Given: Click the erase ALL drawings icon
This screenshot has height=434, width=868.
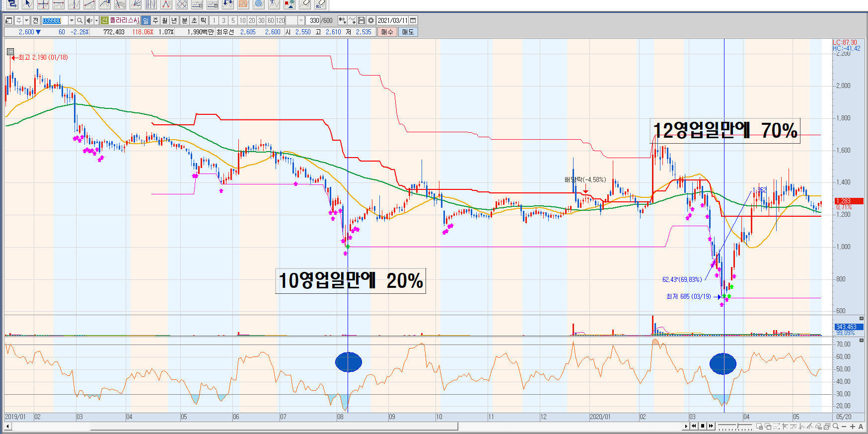Looking at the screenshot, I should [x=320, y=4].
